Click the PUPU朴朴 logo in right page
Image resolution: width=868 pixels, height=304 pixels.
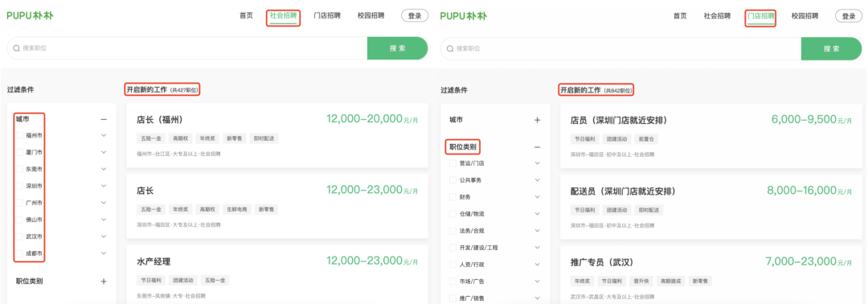464,15
